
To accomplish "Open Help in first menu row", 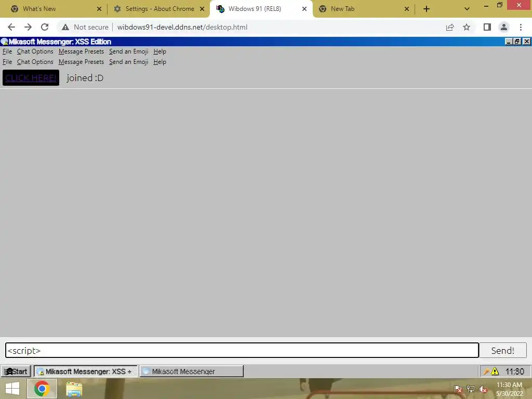I will coord(159,51).
